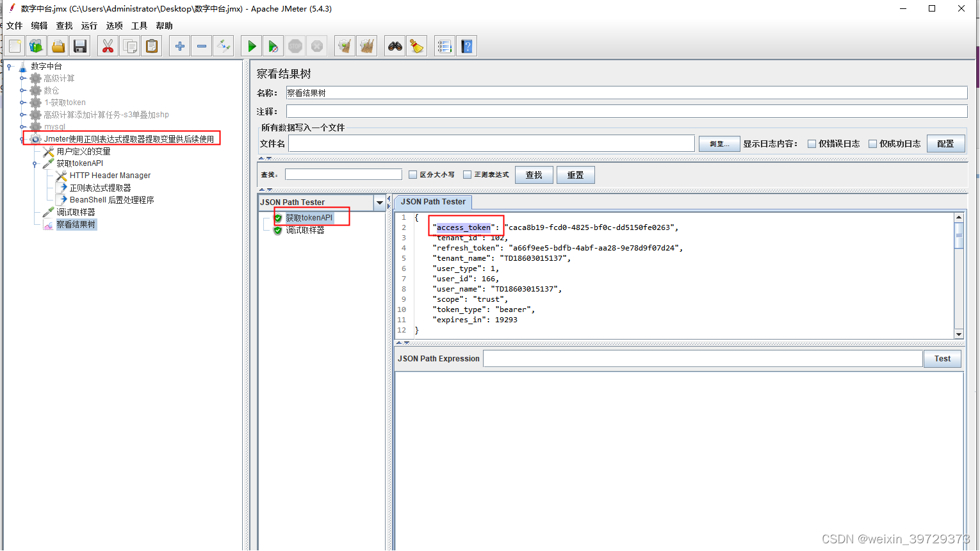Screen dimensions: 980x551
Task: Click green shield icon beside 获取tokenAPI result
Action: (x=278, y=218)
